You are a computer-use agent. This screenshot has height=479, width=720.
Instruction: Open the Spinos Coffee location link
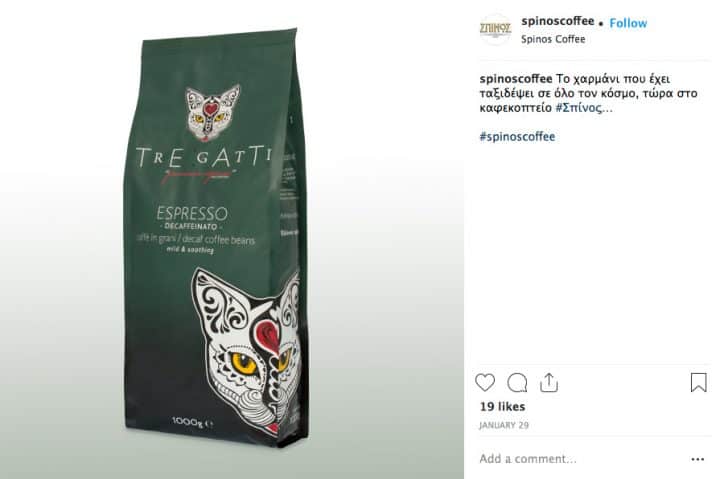coord(553,39)
